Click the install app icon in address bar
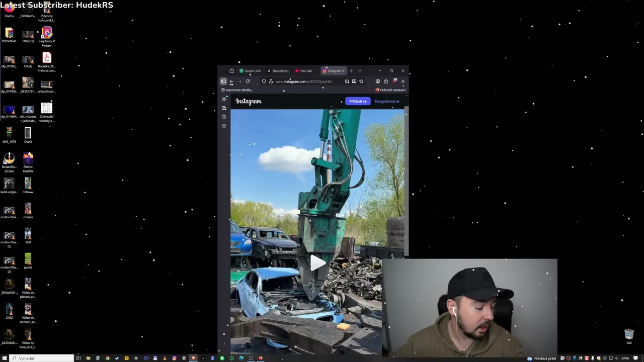The width and height of the screenshot is (644, 362). click(x=354, y=81)
